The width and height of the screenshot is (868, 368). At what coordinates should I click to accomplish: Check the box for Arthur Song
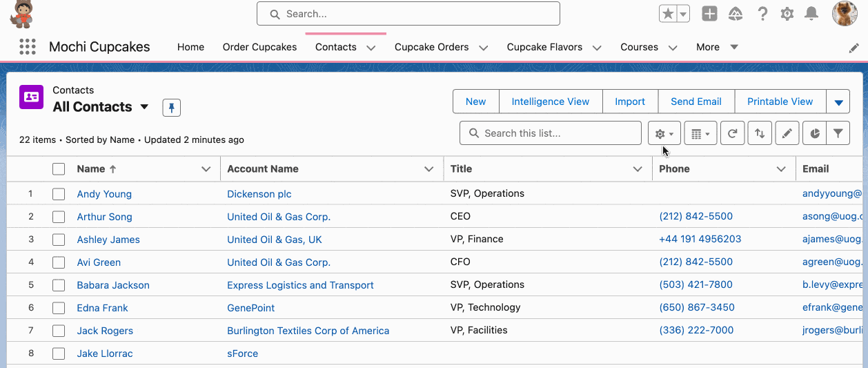[59, 217]
